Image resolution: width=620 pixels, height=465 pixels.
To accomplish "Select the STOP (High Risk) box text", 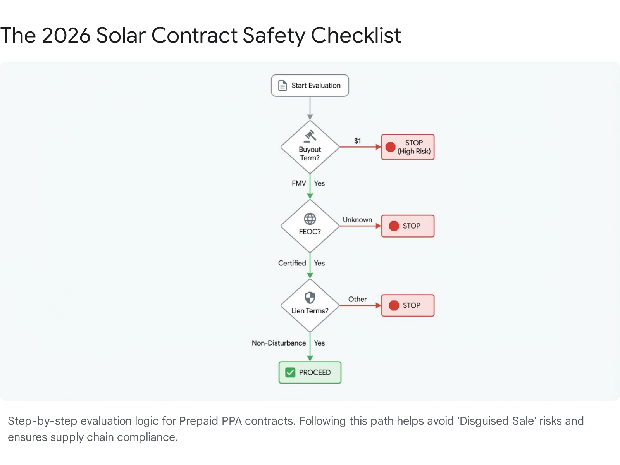I will [414, 147].
